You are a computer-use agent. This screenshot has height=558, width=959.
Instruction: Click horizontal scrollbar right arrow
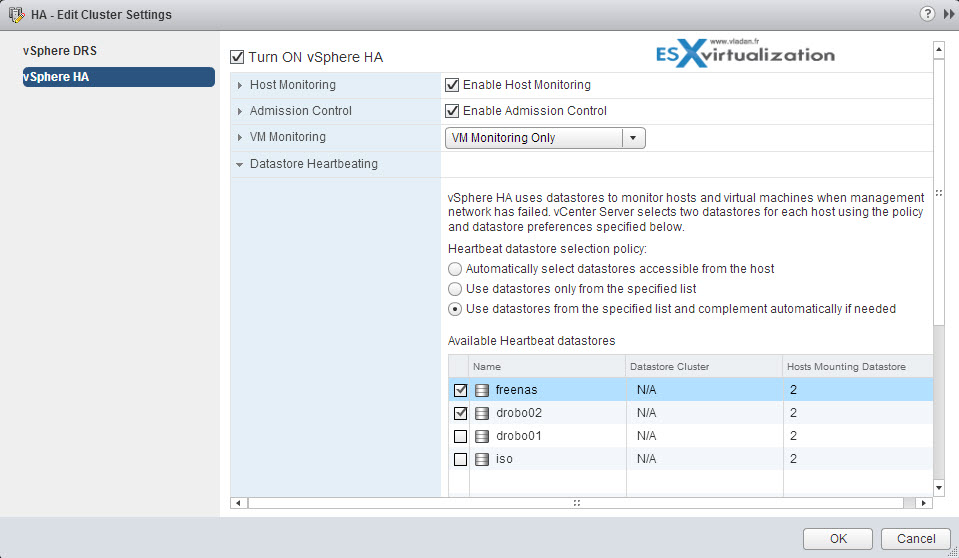click(924, 503)
